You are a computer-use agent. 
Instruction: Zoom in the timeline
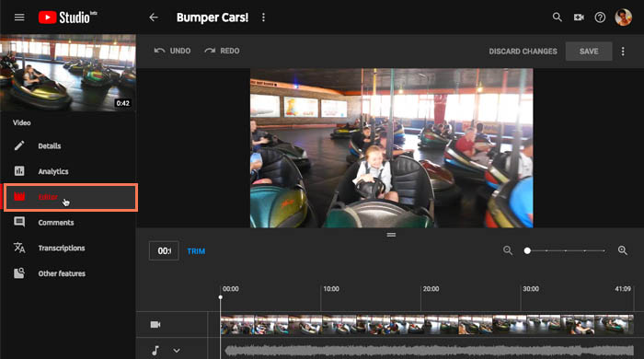tap(623, 250)
